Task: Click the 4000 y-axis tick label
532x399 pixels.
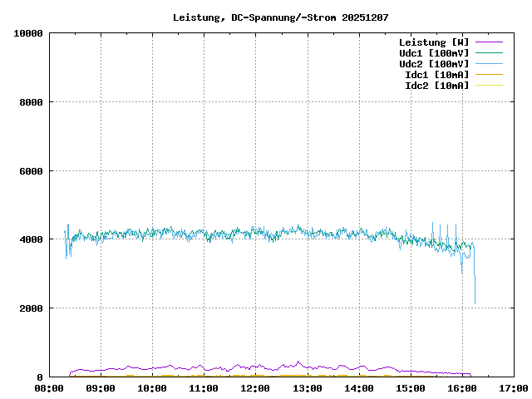Action: click(x=31, y=239)
